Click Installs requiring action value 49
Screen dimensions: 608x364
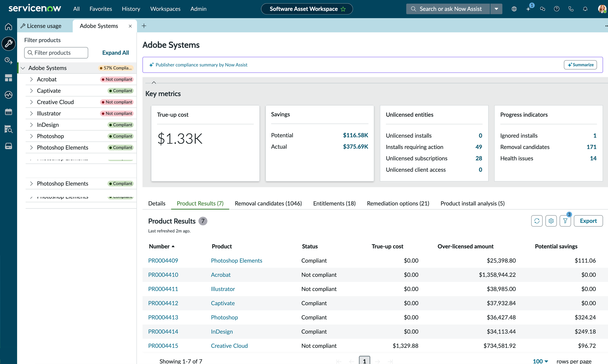479,147
